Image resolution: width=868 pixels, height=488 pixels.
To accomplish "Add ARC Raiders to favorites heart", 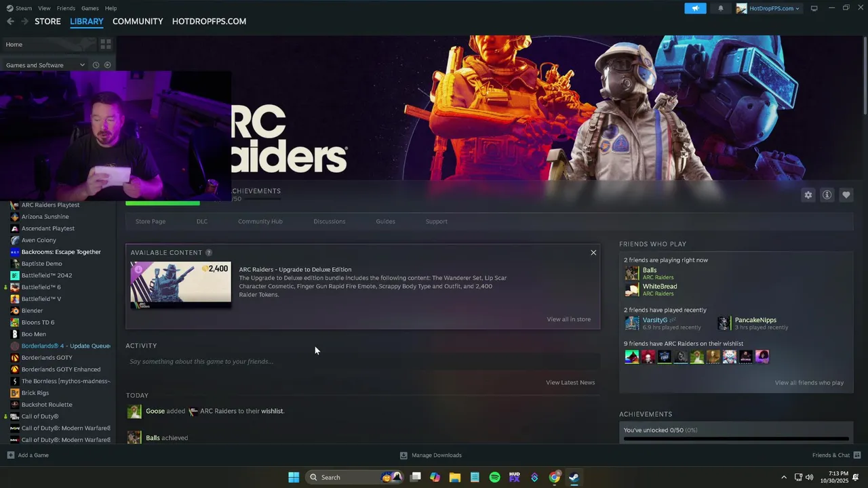I will (846, 195).
